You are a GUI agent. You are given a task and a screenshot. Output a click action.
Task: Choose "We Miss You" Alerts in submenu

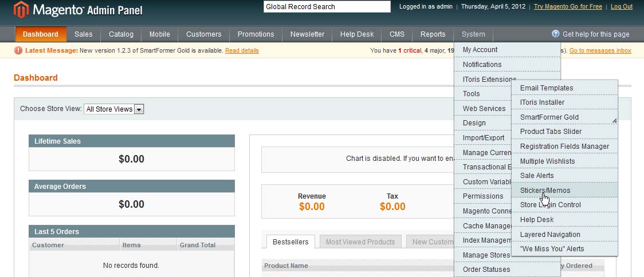(564, 249)
